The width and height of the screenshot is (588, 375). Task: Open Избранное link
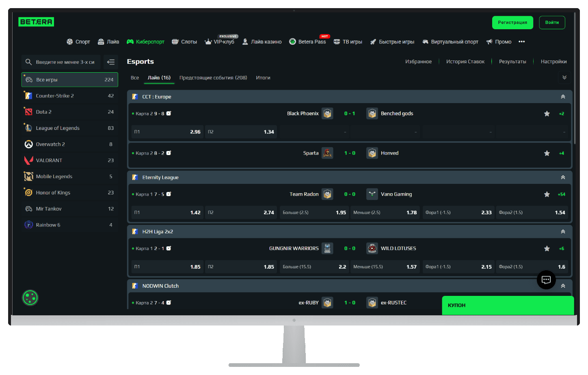click(418, 62)
